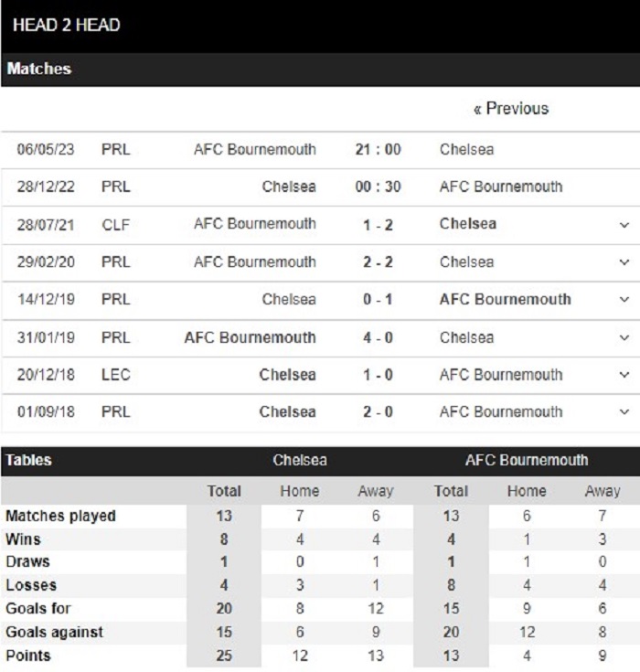
Task: Select Chelsea in the 28/12/22 match
Action: tap(289, 187)
